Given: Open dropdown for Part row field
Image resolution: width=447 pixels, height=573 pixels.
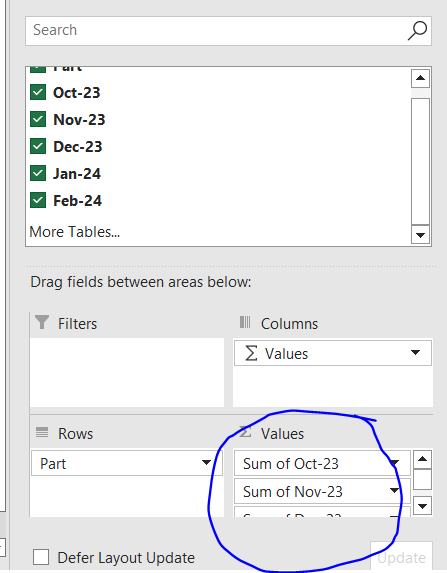Looking at the screenshot, I should pyautogui.click(x=207, y=463).
